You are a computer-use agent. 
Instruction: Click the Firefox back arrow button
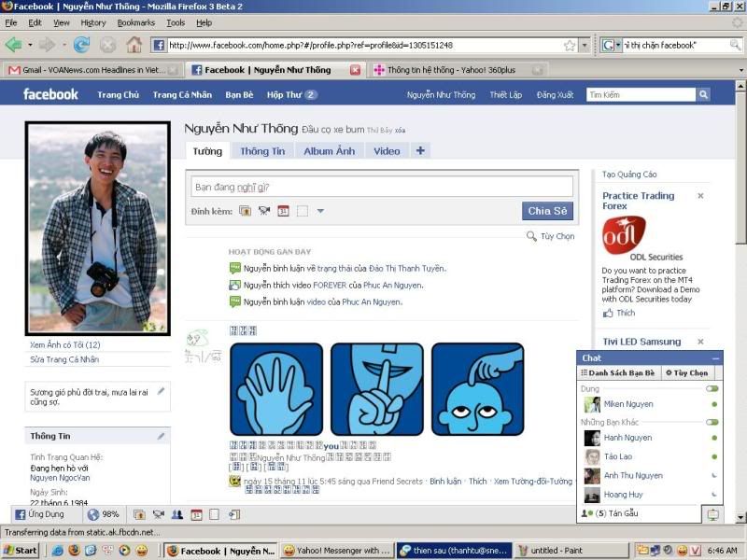tap(13, 45)
